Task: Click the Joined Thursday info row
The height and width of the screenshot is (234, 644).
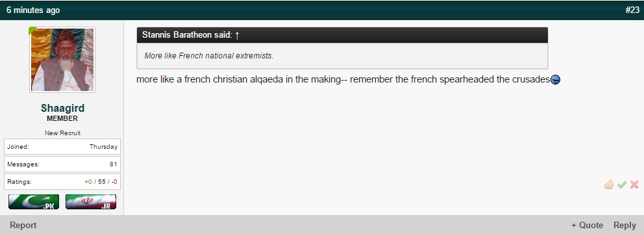Action: (62, 146)
